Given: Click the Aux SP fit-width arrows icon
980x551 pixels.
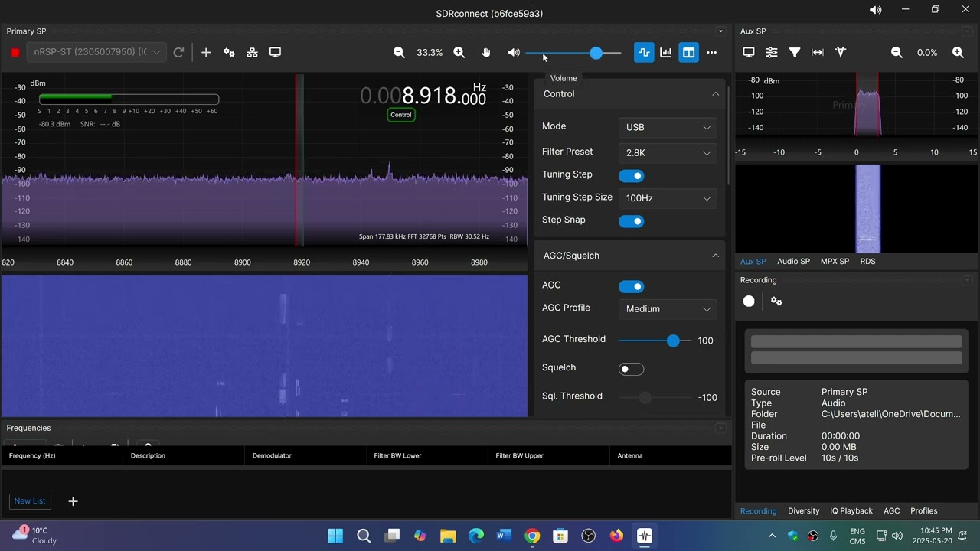Looking at the screenshot, I should (818, 52).
